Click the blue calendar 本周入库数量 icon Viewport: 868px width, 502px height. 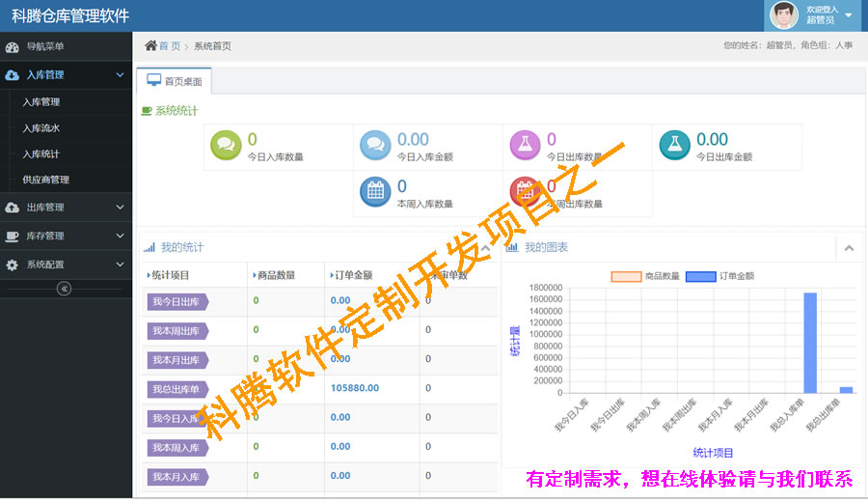(375, 192)
